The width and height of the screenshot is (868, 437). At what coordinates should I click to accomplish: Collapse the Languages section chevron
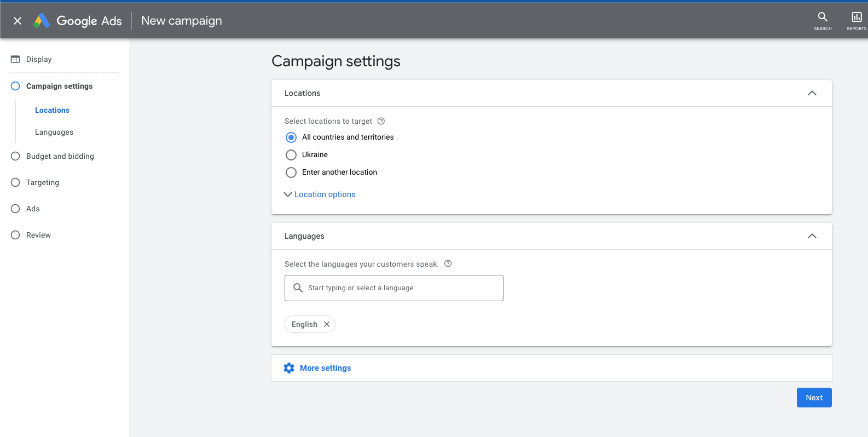pos(812,236)
